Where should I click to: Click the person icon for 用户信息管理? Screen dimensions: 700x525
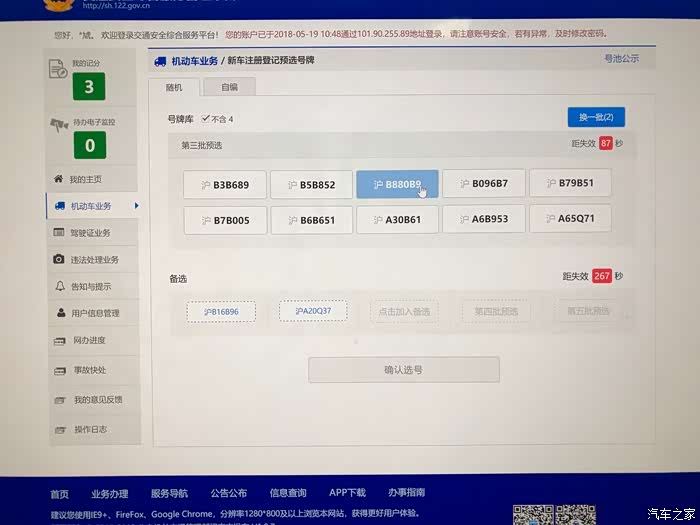click(60, 313)
